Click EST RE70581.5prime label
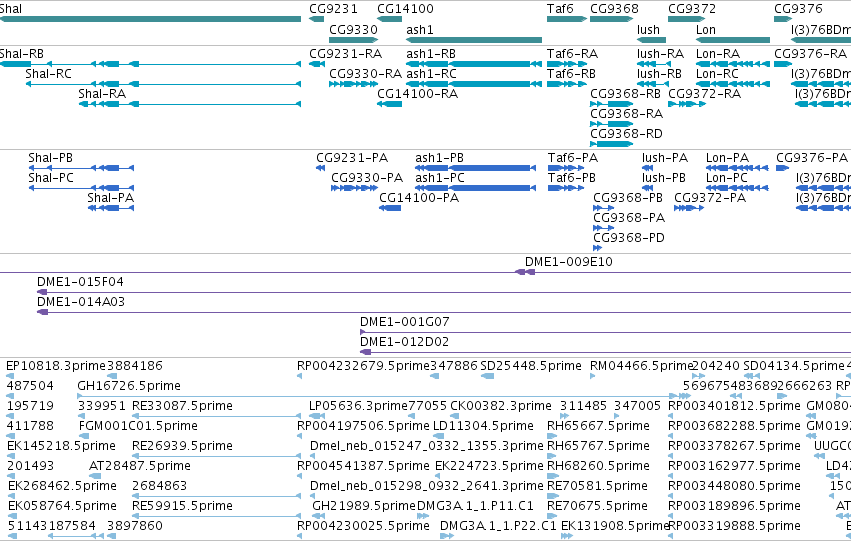This screenshot has height=541, width=851. (597, 486)
